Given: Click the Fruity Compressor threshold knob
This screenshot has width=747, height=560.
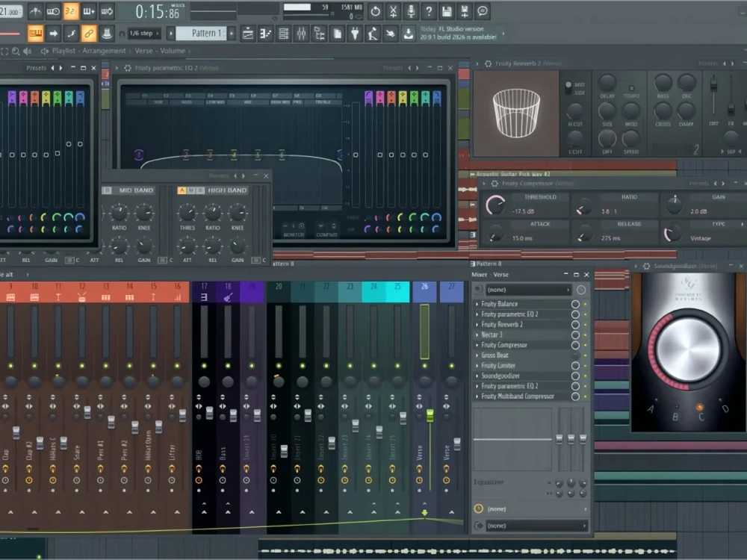Looking at the screenshot, I should pyautogui.click(x=495, y=205).
